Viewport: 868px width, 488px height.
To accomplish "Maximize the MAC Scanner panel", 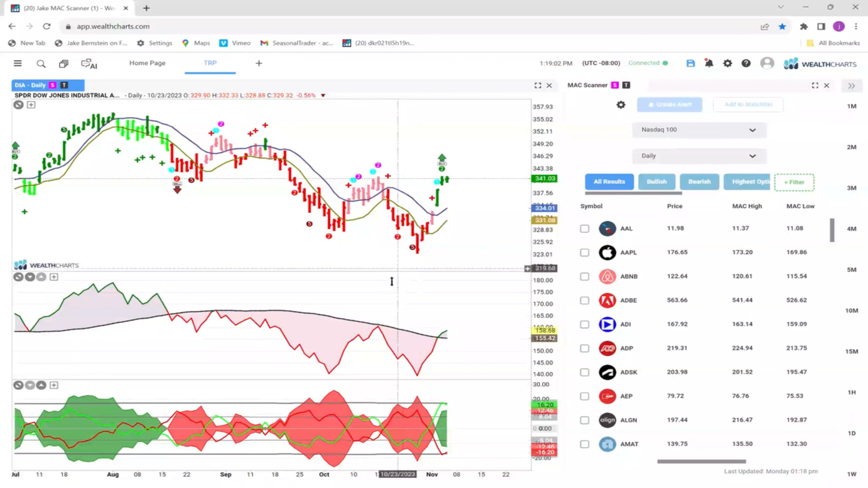I will [x=815, y=85].
